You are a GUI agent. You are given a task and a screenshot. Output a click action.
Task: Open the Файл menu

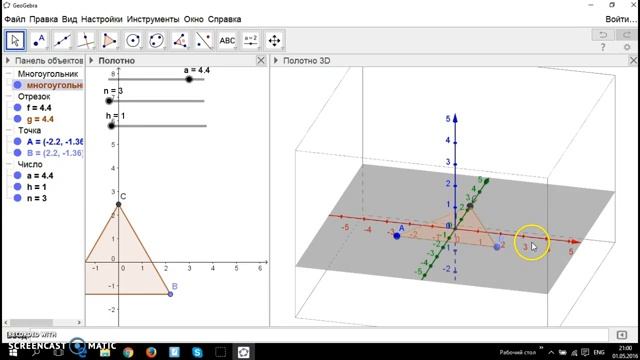(15, 19)
